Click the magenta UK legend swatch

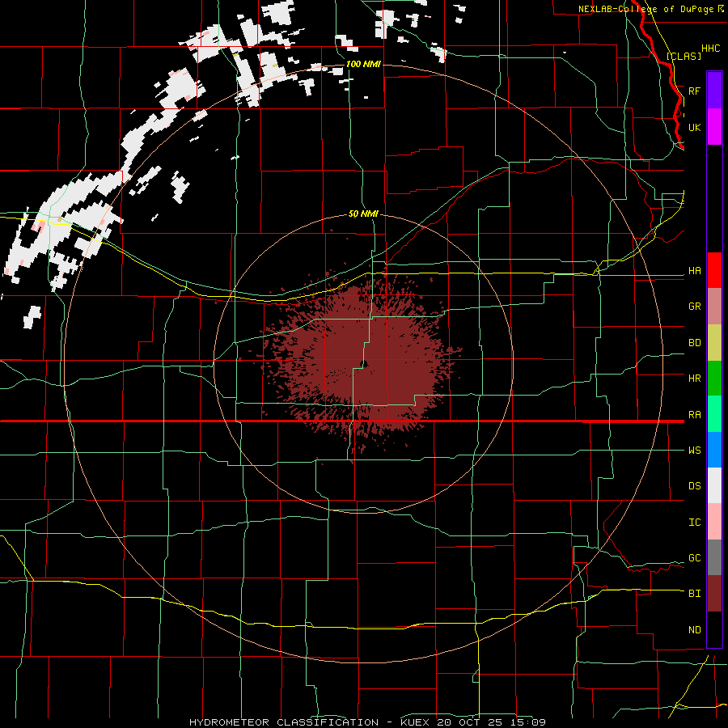tap(714, 126)
